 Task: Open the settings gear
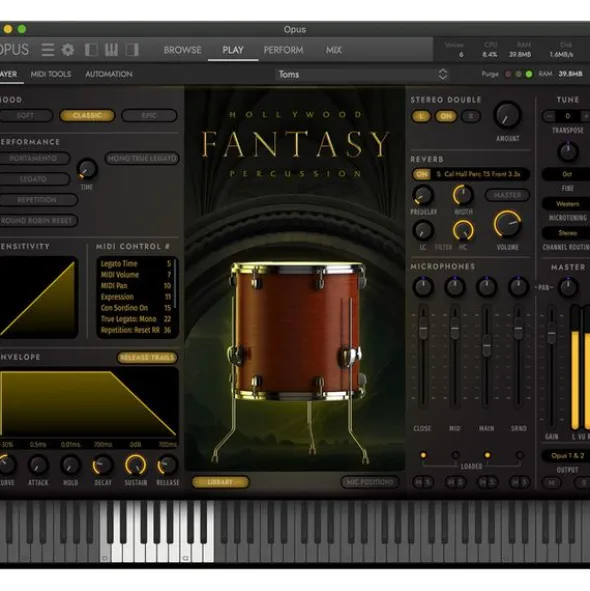tap(68, 50)
